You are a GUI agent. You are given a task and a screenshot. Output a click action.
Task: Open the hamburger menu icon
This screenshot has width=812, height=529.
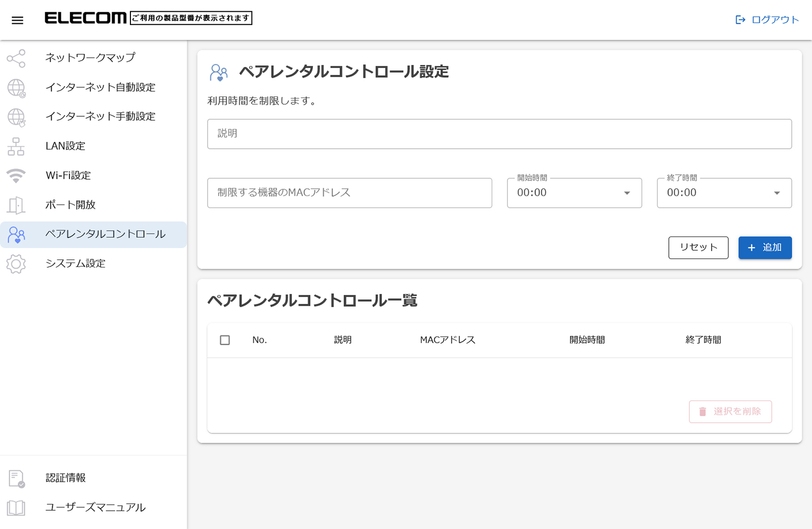tap(17, 20)
